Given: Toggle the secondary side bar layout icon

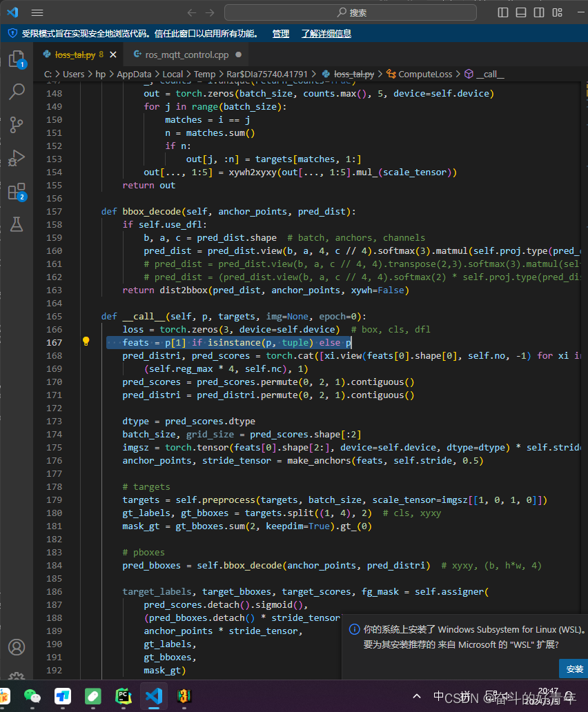Looking at the screenshot, I should click(539, 12).
